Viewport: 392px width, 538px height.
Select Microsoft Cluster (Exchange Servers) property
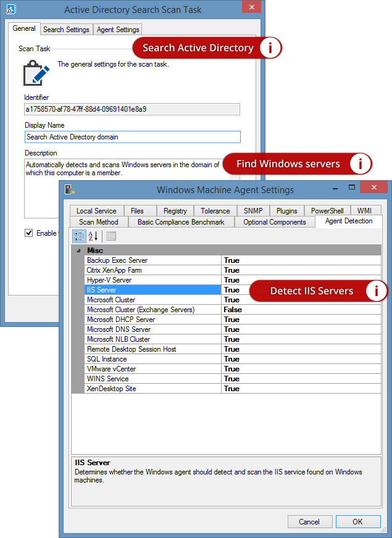pyautogui.click(x=152, y=310)
